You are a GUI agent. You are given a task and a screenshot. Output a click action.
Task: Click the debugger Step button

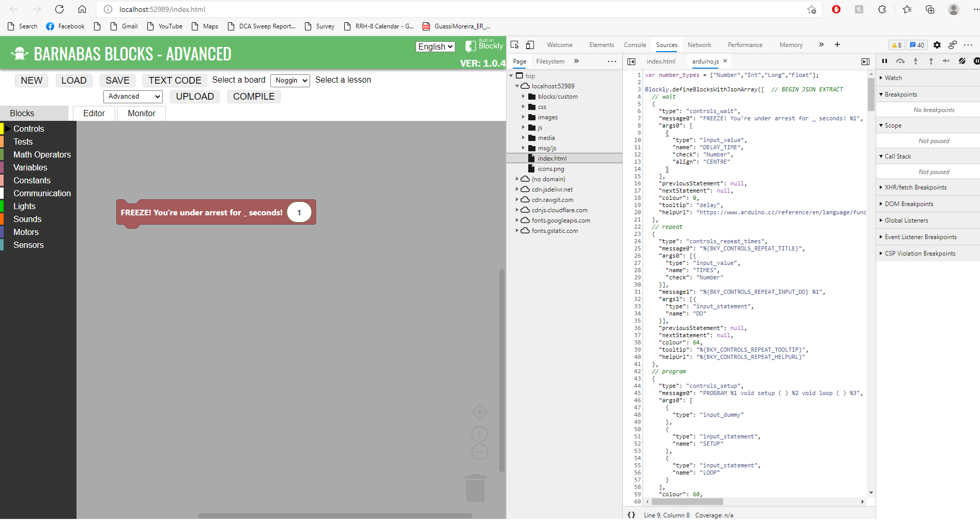point(946,61)
